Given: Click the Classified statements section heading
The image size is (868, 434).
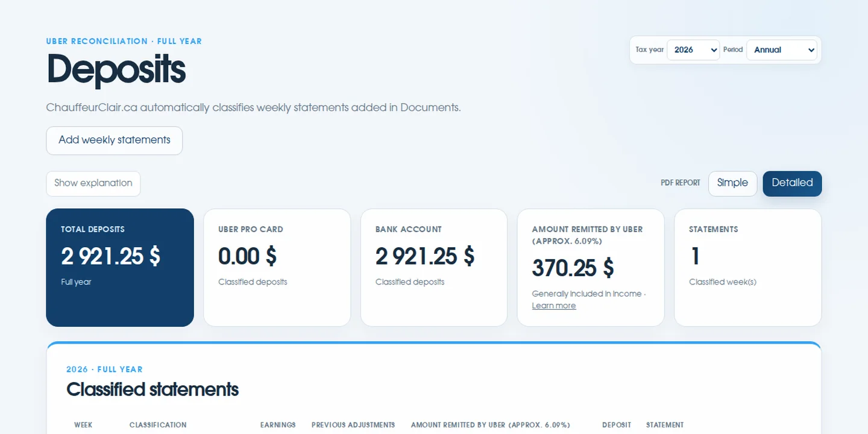Looking at the screenshot, I should (x=153, y=389).
